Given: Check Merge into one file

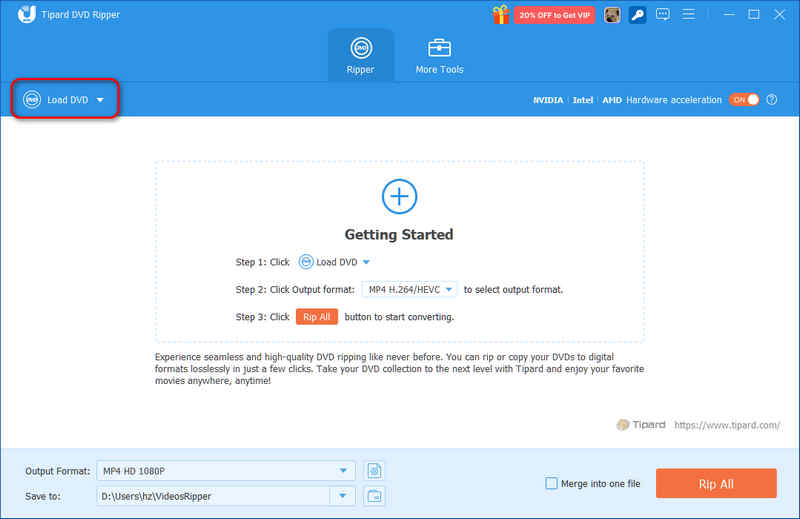Looking at the screenshot, I should [x=552, y=483].
